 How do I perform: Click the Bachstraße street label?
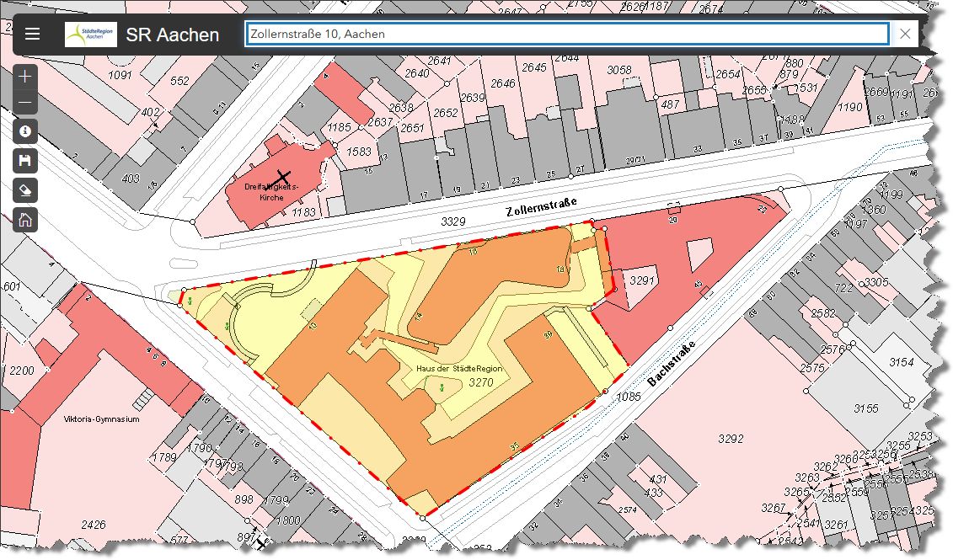click(671, 363)
